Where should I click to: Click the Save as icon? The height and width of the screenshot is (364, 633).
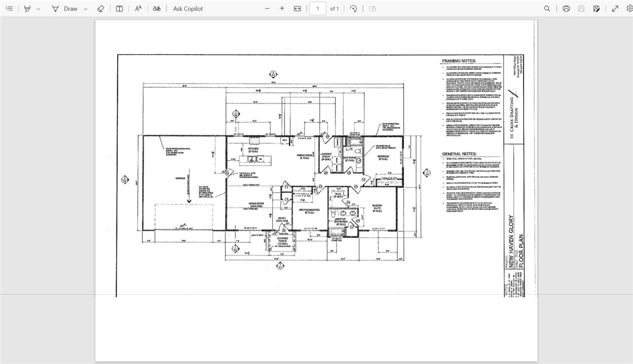coord(596,9)
